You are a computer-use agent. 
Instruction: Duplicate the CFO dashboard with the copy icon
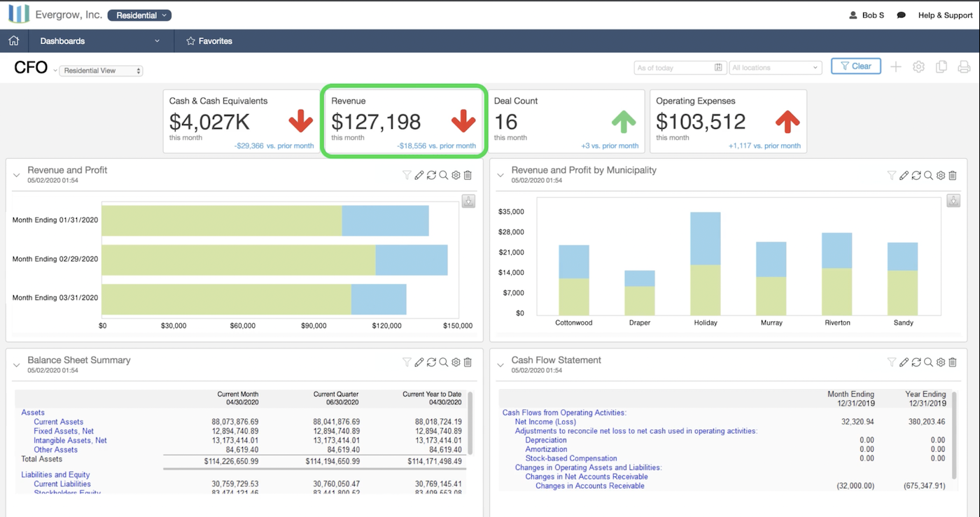941,66
